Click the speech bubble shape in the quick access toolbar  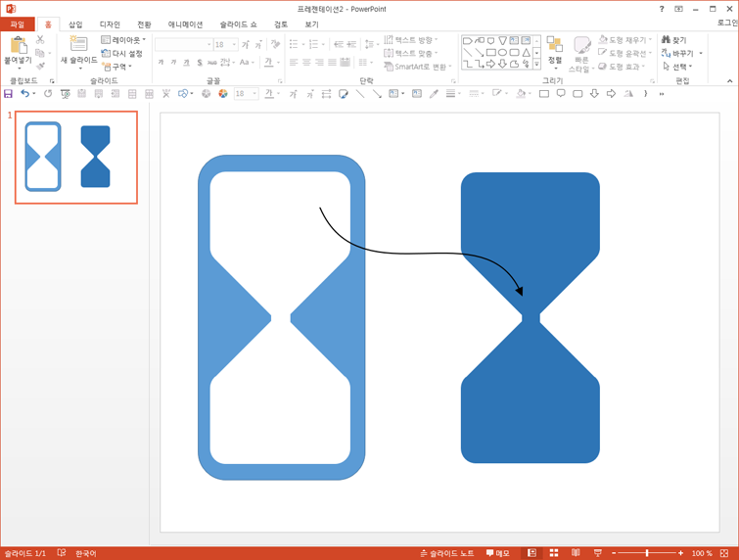tap(561, 94)
